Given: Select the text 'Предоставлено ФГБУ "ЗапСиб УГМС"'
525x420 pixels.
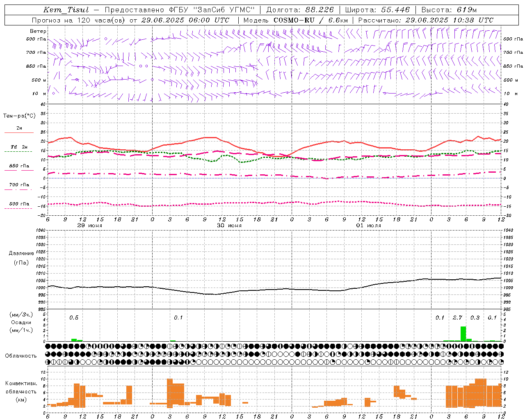Looking at the screenshot, I should [x=180, y=10].
